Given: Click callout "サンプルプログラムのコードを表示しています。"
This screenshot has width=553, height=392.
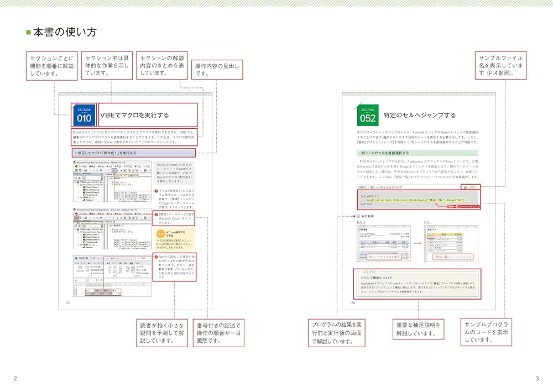Looking at the screenshot, I should (486, 332).
